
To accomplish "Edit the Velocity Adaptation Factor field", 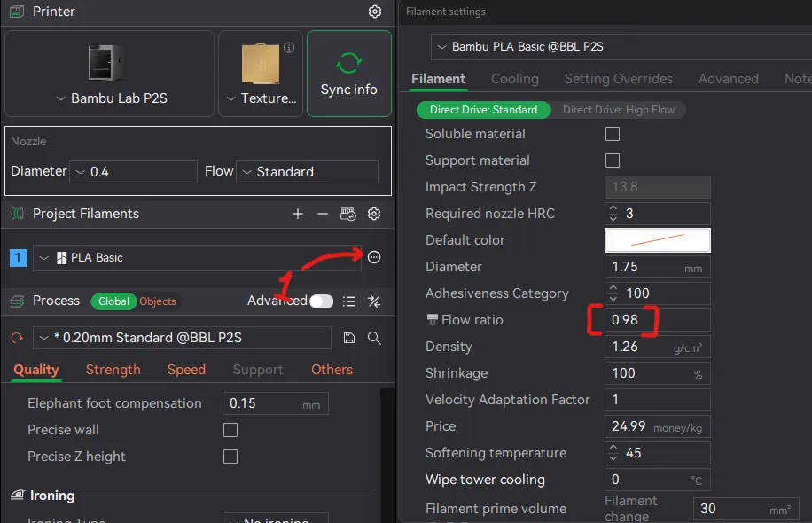I will click(x=657, y=400).
